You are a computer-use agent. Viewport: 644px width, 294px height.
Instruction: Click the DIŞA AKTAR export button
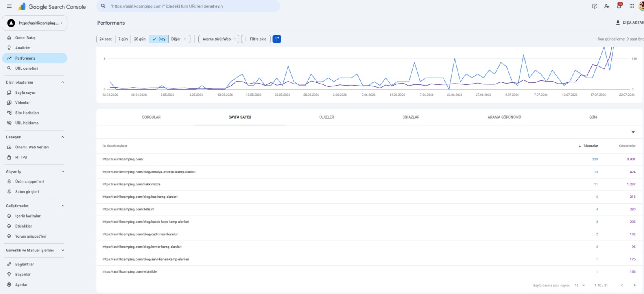(x=630, y=23)
